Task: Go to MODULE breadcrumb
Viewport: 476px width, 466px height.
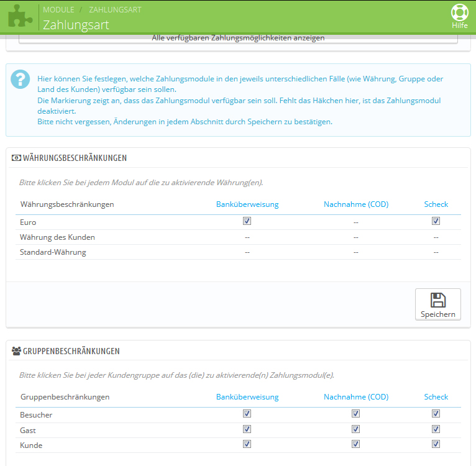Action: [58, 10]
